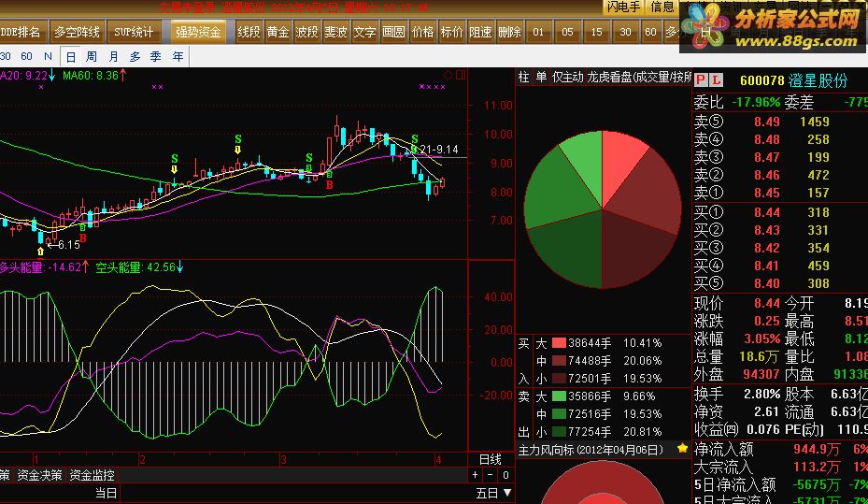The image size is (868, 504).
Task: Switch to the 15 minute toolbar period
Action: (x=596, y=32)
